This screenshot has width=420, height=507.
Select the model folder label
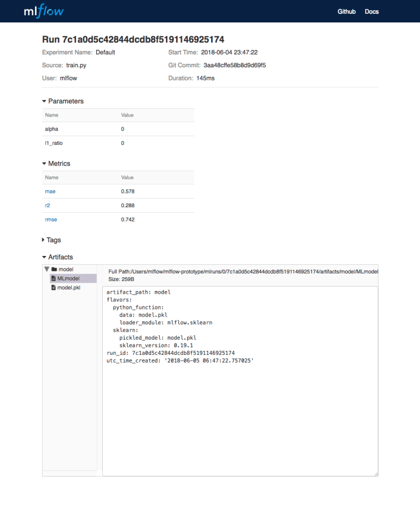click(x=66, y=269)
